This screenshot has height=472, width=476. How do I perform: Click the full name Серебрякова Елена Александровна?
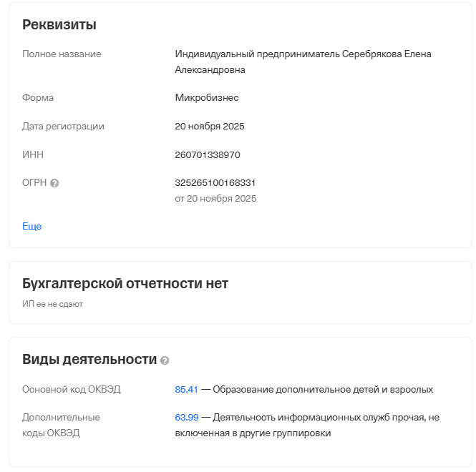pyautogui.click(x=303, y=62)
